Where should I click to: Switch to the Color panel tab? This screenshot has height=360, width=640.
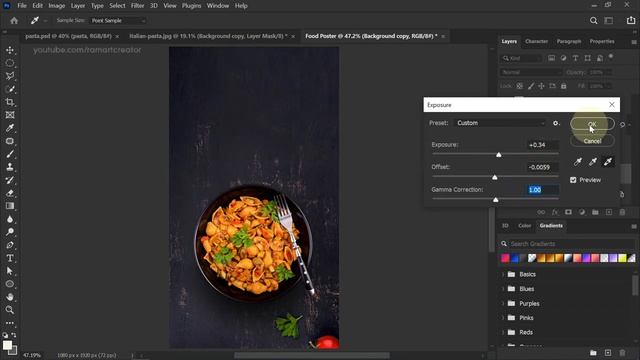pyautogui.click(x=524, y=226)
